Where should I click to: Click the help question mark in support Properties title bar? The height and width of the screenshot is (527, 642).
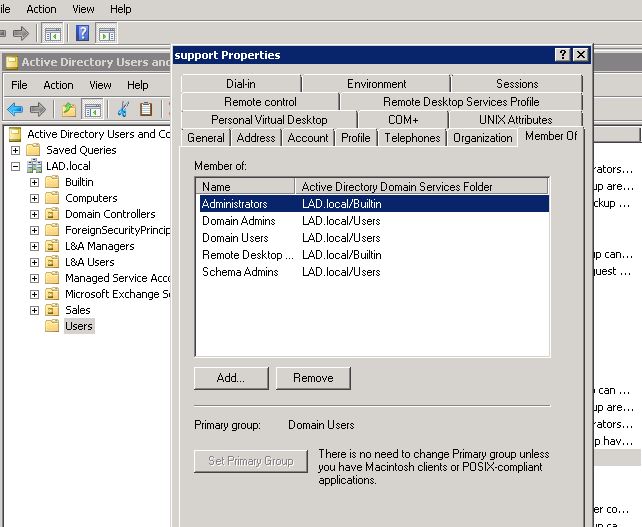click(563, 54)
